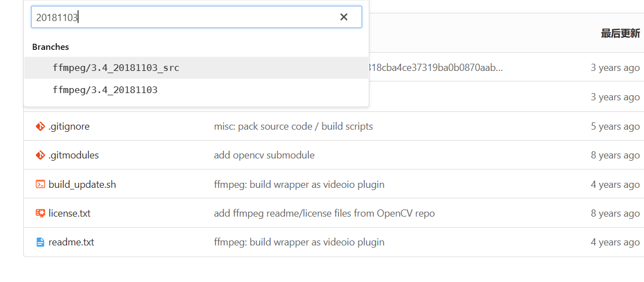Select branch ffmpeg/3.4_20181103_src
This screenshot has width=644, height=282.
116,68
